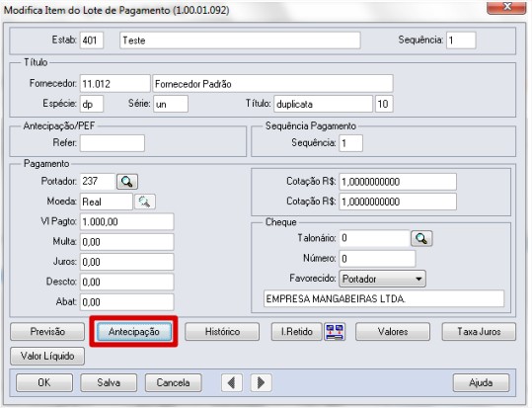Select the EMPRESA MANGABEIRAS LTDA. field
This screenshot has height=408, width=532.
point(384,299)
